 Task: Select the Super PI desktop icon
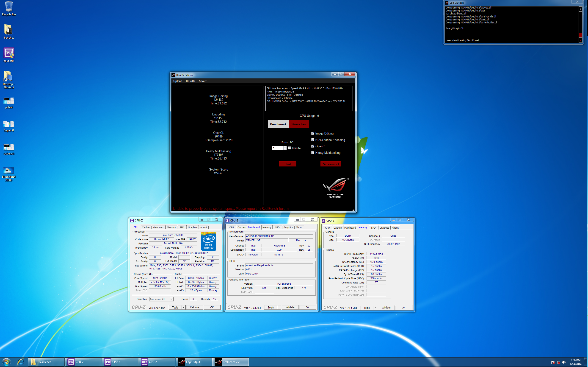(9, 126)
